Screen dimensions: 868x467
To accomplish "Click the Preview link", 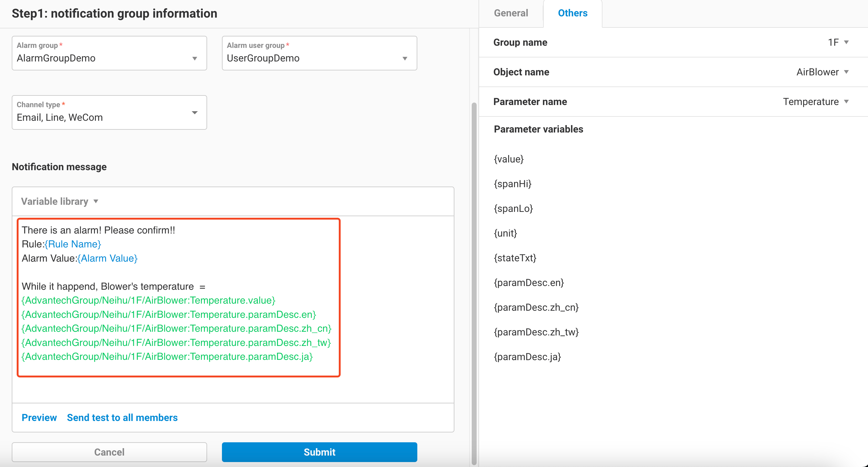I will [x=39, y=418].
